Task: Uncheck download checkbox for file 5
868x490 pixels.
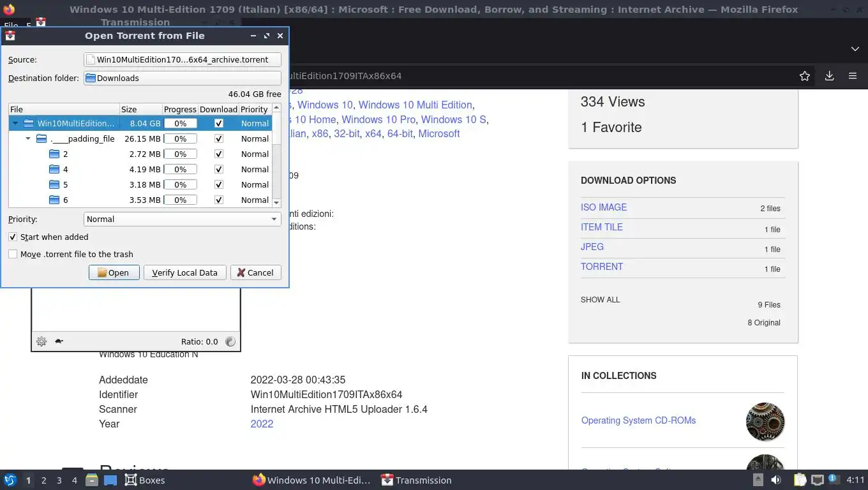Action: point(219,184)
